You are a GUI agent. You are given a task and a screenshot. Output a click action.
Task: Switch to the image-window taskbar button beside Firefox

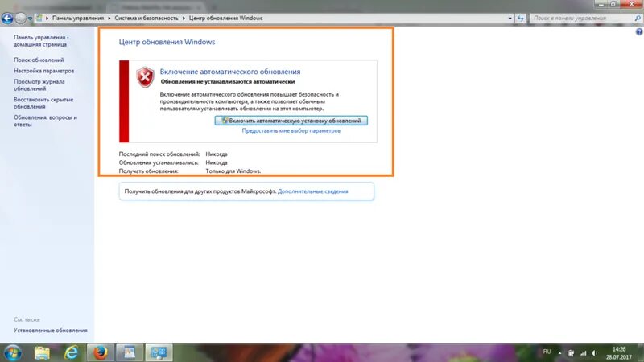click(x=130, y=352)
